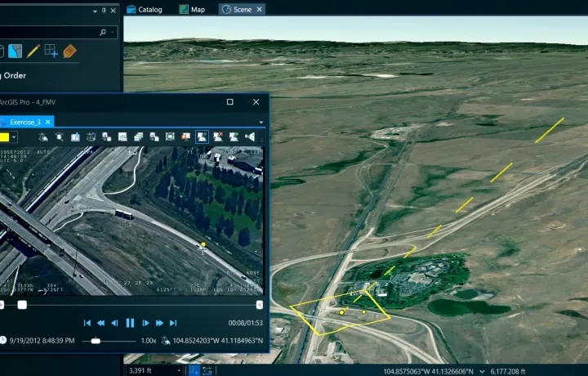Click the 1.00x playback speed slider handle
588x376 pixels.
96,341
